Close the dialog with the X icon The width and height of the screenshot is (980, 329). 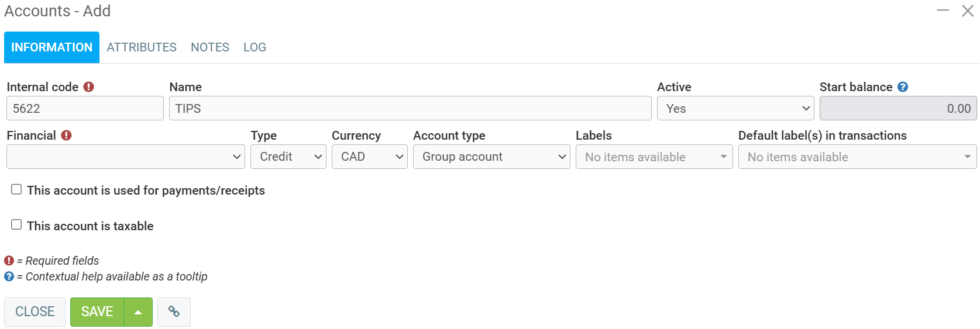pyautogui.click(x=968, y=11)
